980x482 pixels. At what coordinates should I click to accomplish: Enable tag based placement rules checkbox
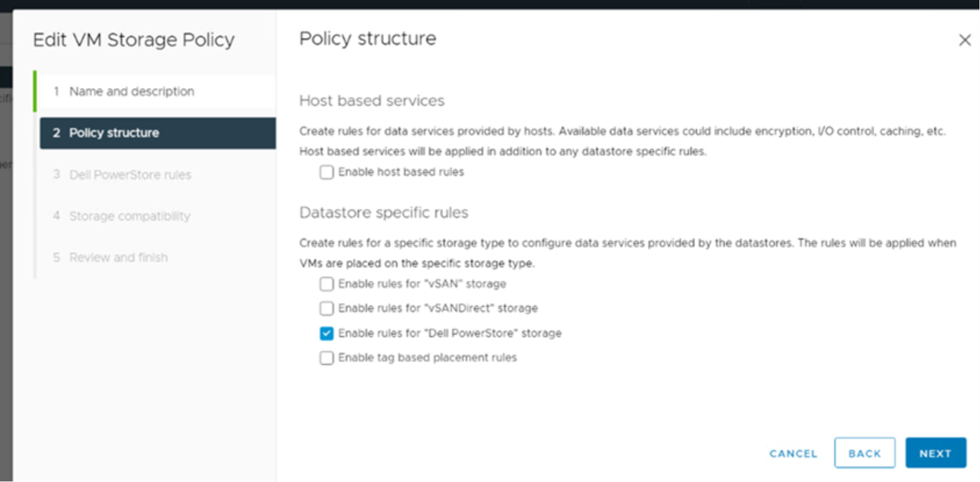click(326, 358)
